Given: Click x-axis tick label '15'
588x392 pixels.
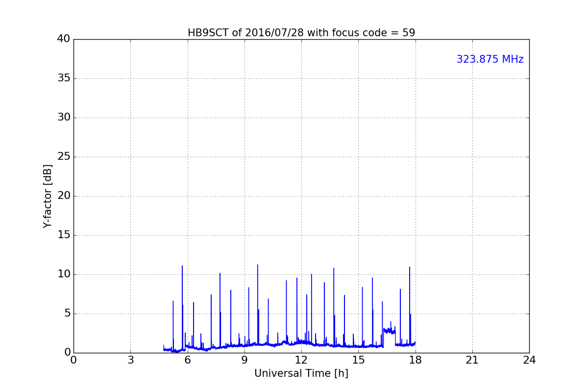Looking at the screenshot, I should click(358, 360).
